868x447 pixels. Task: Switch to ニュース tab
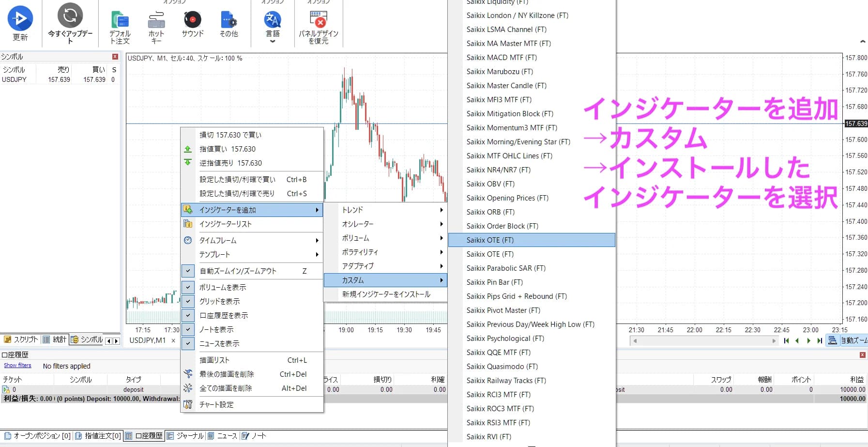[223, 436]
